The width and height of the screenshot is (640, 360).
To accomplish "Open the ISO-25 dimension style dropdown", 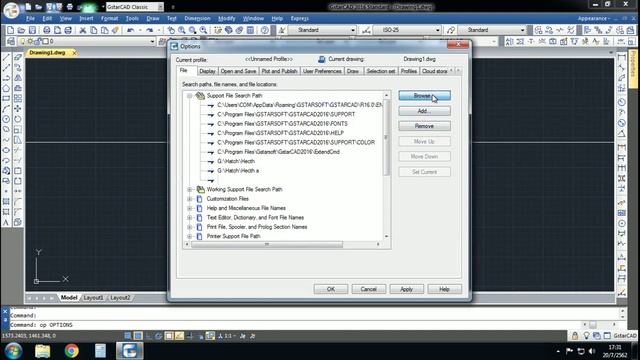I will [438, 30].
